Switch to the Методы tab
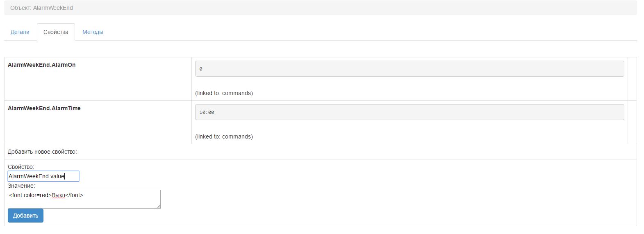644x234 pixels. [93, 32]
